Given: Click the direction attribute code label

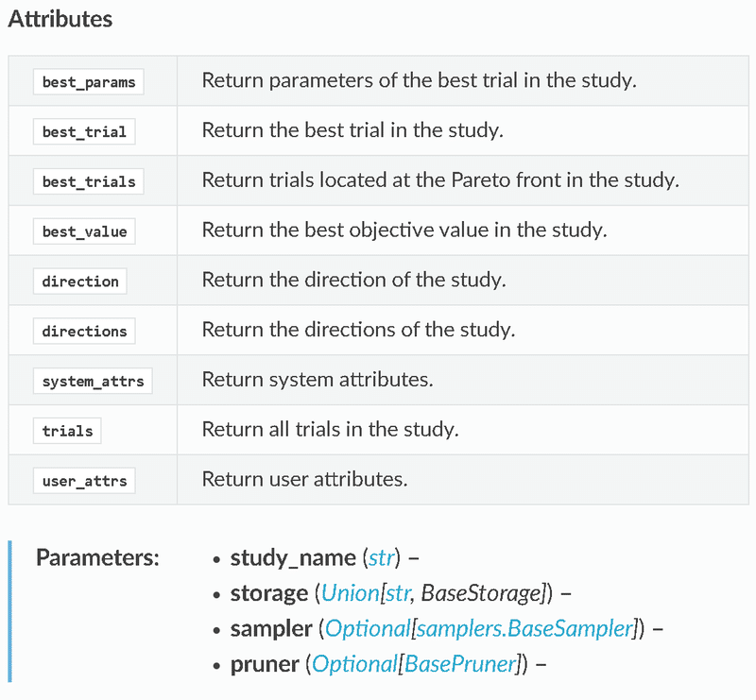Looking at the screenshot, I should click(x=80, y=282).
